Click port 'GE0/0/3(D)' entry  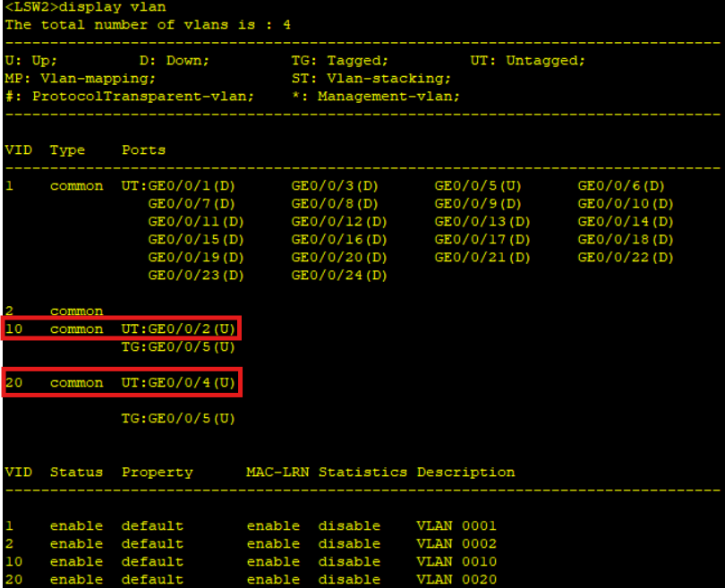coord(335,186)
